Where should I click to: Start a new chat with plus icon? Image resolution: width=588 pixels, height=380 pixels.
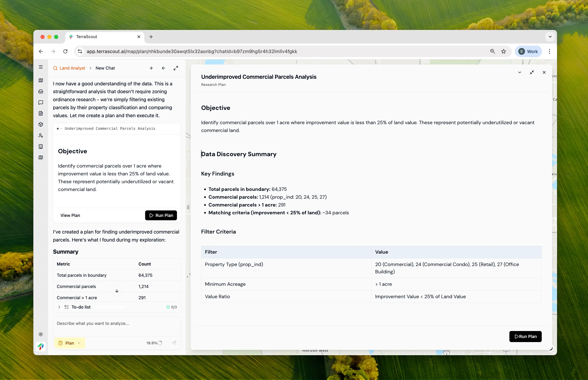[x=151, y=68]
